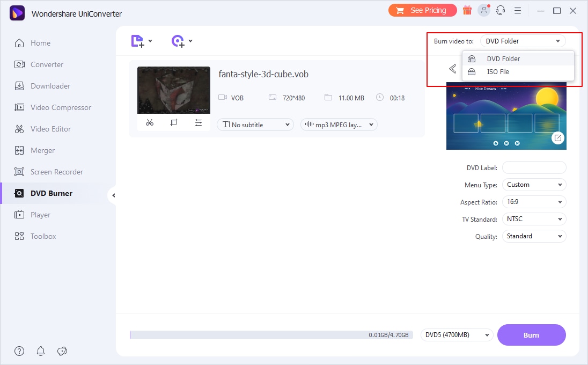Click the Video Compressor sidebar icon
Image resolution: width=588 pixels, height=365 pixels.
pos(19,108)
